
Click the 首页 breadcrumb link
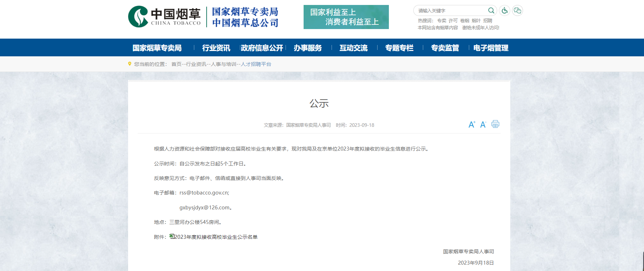(176, 64)
